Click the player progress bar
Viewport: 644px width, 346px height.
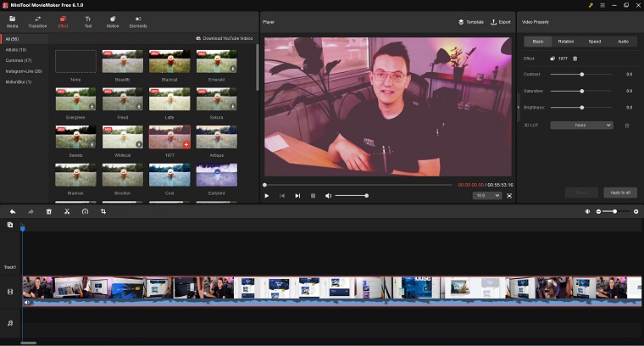(358, 185)
